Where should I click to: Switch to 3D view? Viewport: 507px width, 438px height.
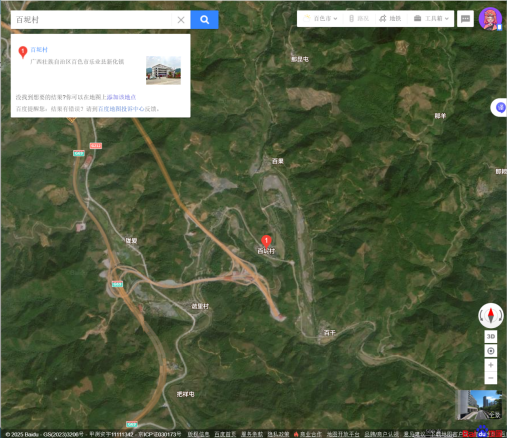(x=491, y=336)
